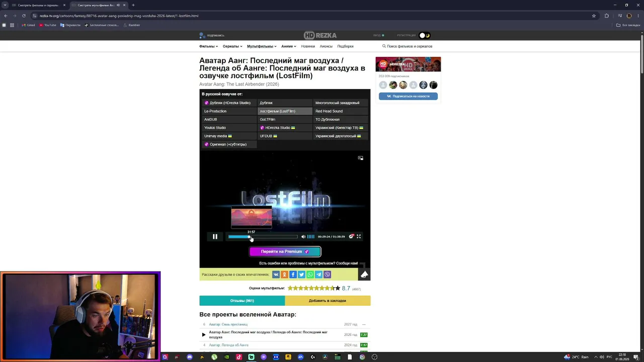Select Youkai Studio voiceover

(229, 128)
